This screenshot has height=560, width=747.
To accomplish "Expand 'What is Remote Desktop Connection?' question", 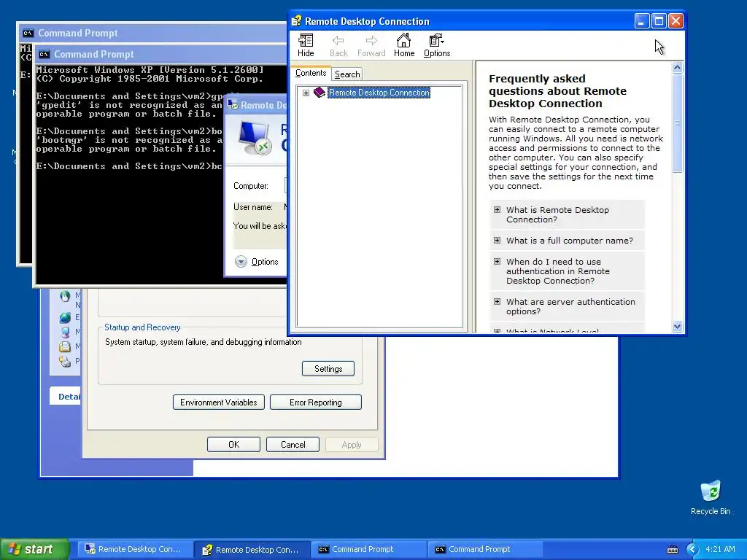I will pos(497,210).
